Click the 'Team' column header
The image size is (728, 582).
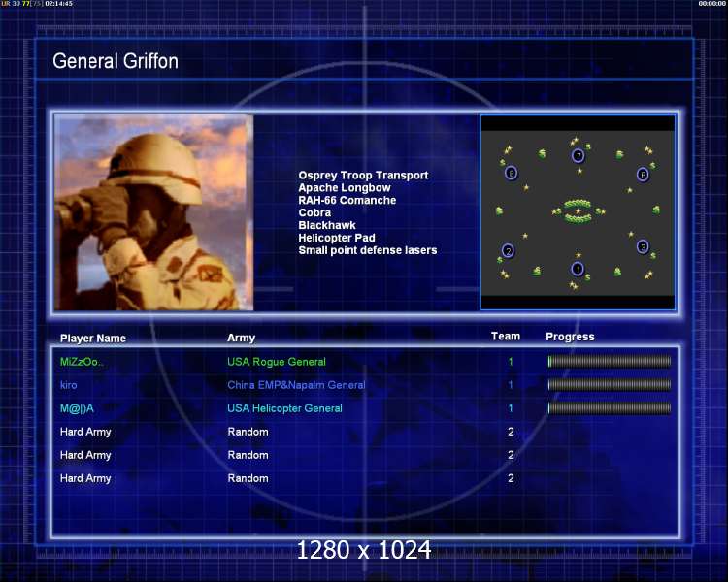[506, 336]
